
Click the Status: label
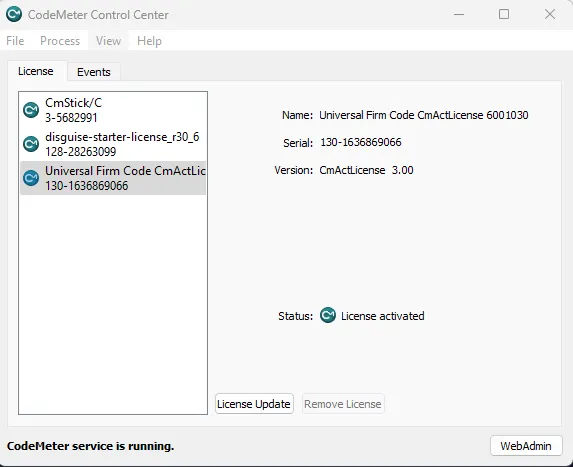point(295,316)
